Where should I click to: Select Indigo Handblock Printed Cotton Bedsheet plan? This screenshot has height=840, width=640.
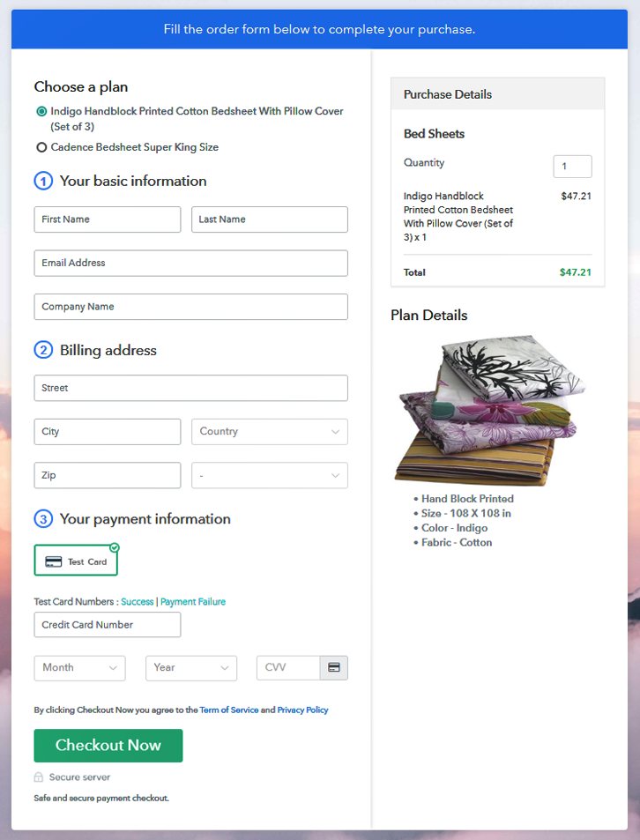[41, 112]
